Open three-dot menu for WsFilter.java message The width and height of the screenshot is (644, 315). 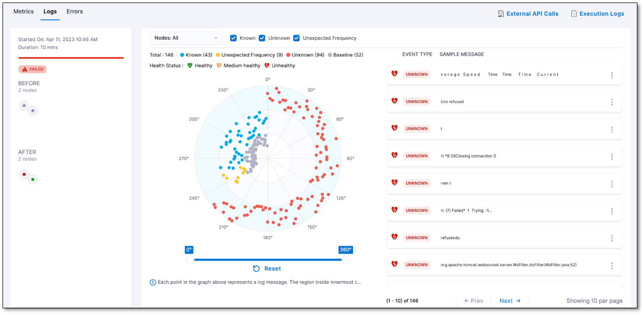pos(611,265)
